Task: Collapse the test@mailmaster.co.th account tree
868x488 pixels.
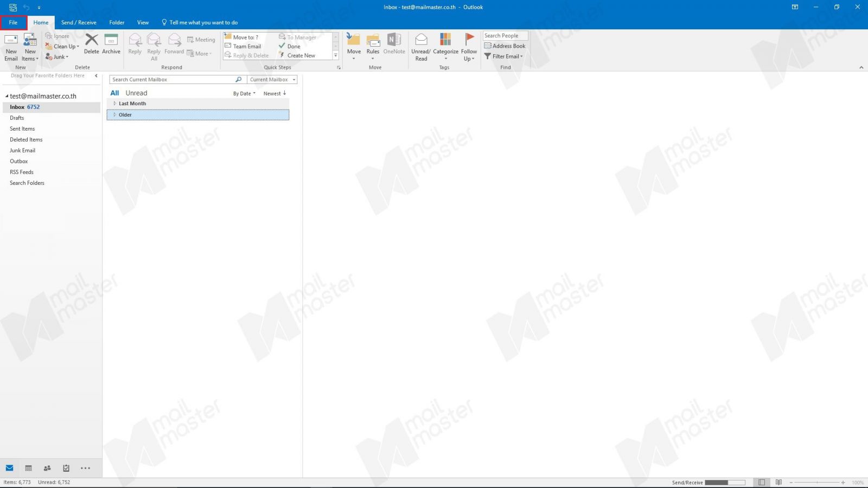Action: 7,96
